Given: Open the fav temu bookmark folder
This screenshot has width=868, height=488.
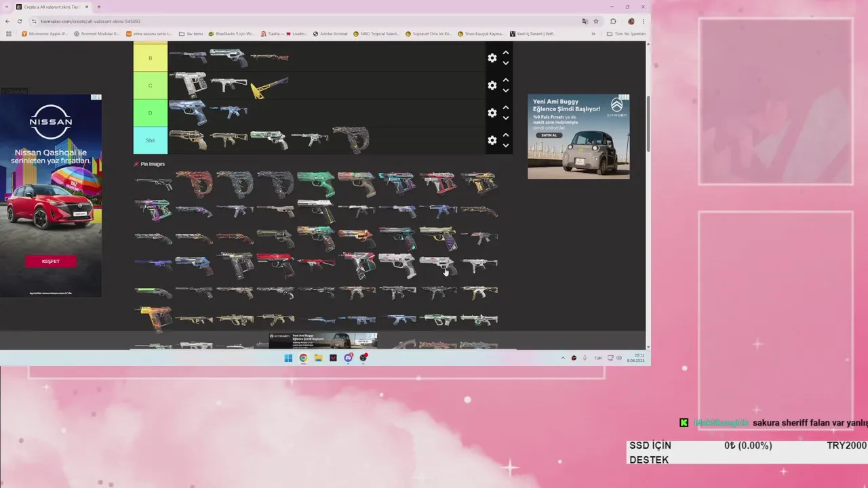Looking at the screenshot, I should (191, 33).
